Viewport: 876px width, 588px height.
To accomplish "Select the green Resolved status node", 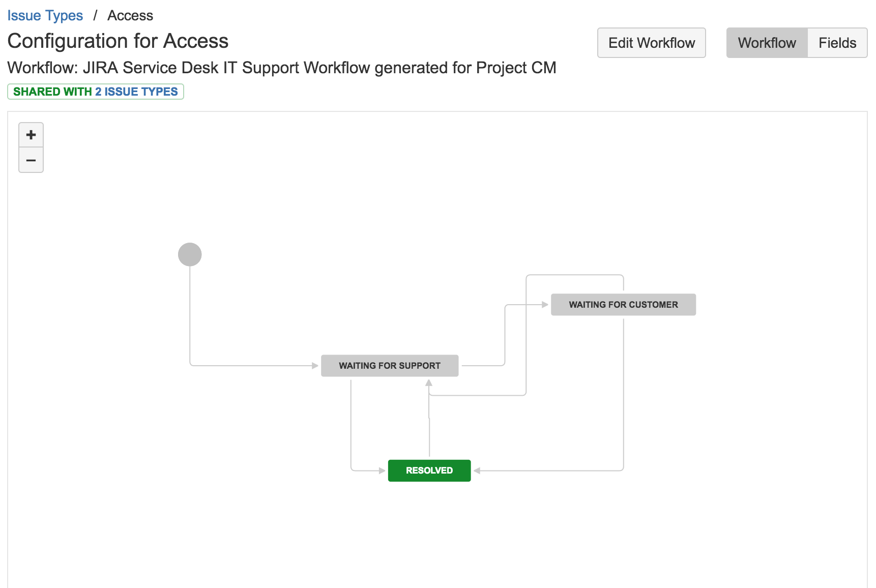I will click(x=429, y=471).
